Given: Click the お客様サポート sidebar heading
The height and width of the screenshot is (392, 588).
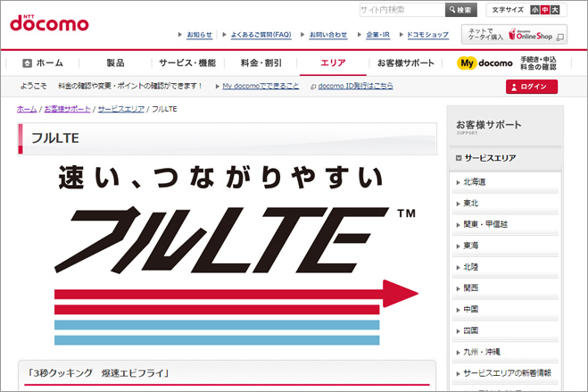Looking at the screenshot, I should click(x=489, y=125).
